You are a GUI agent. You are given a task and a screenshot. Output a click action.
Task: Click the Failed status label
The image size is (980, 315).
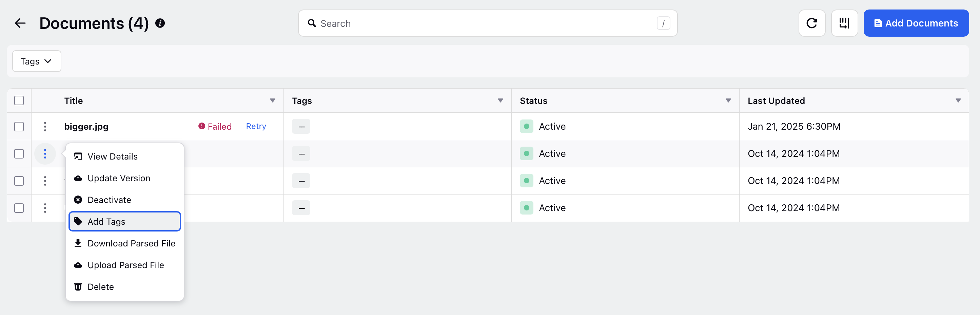click(219, 127)
